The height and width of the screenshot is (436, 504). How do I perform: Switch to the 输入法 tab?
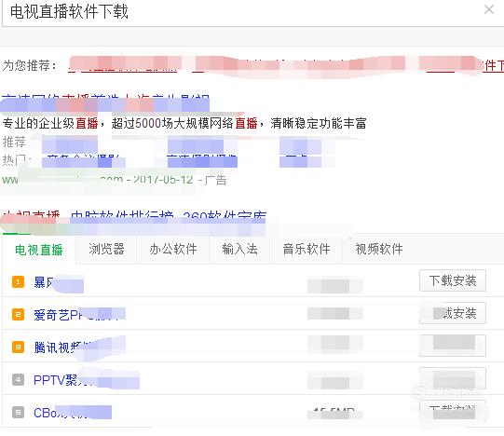click(x=239, y=249)
